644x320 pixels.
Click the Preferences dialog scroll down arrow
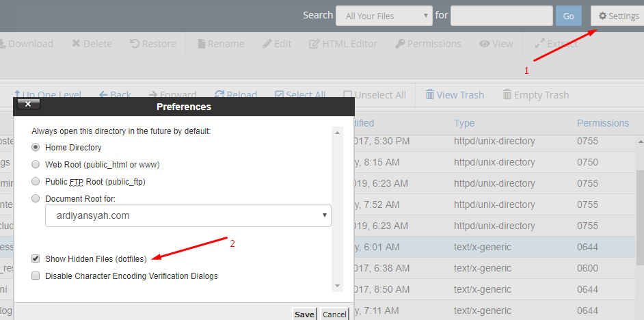pos(337,286)
